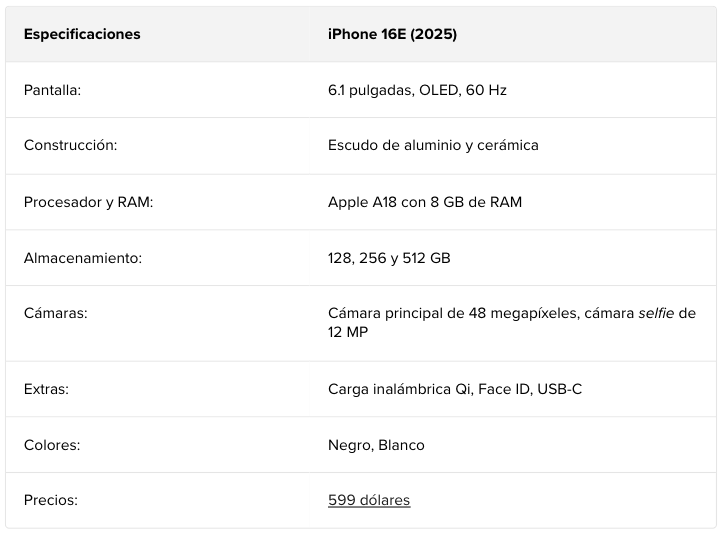Click the Escudo de aluminio y cerámica text
This screenshot has height=535, width=724.
(433, 145)
